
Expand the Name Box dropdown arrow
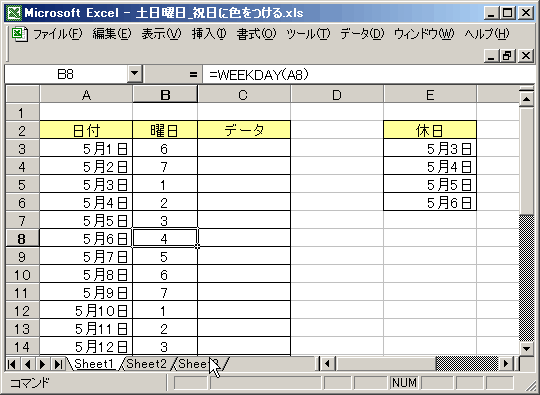coord(135,74)
